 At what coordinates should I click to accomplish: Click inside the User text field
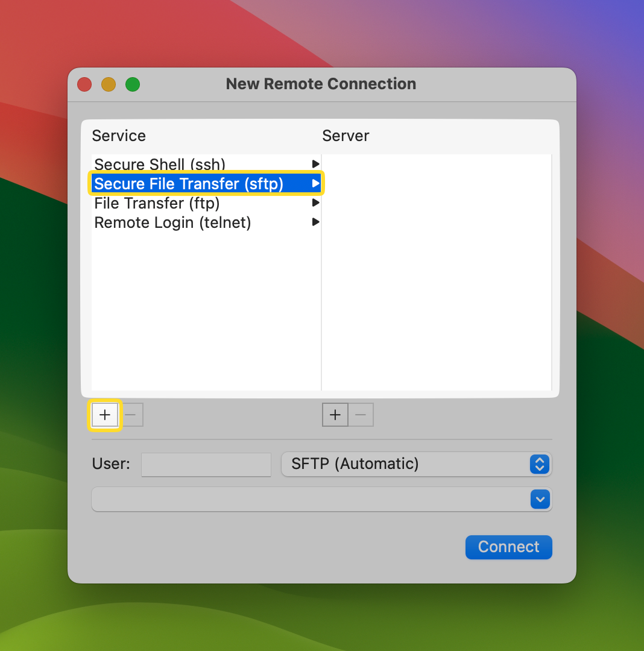click(x=206, y=464)
